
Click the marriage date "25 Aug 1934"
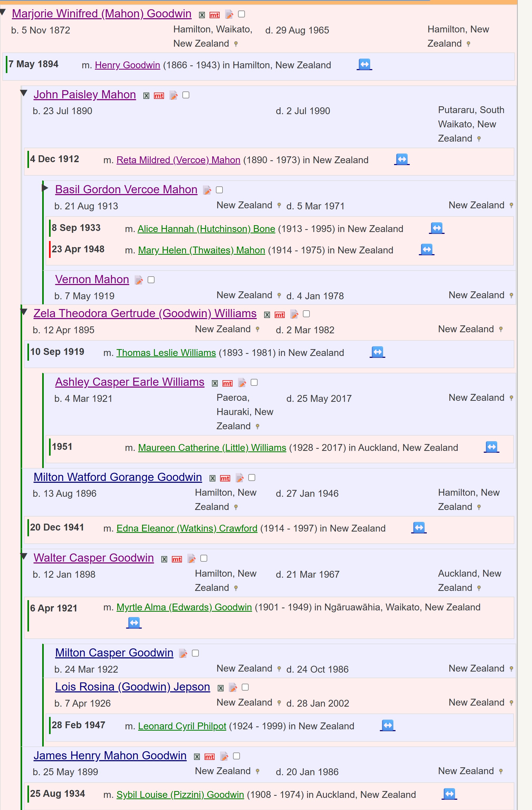(x=57, y=794)
